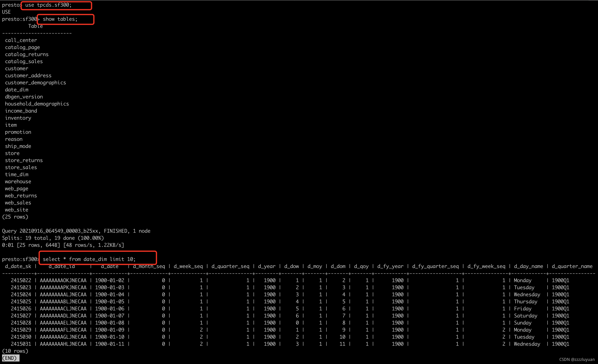Click the store_sales table name

pyautogui.click(x=21, y=167)
